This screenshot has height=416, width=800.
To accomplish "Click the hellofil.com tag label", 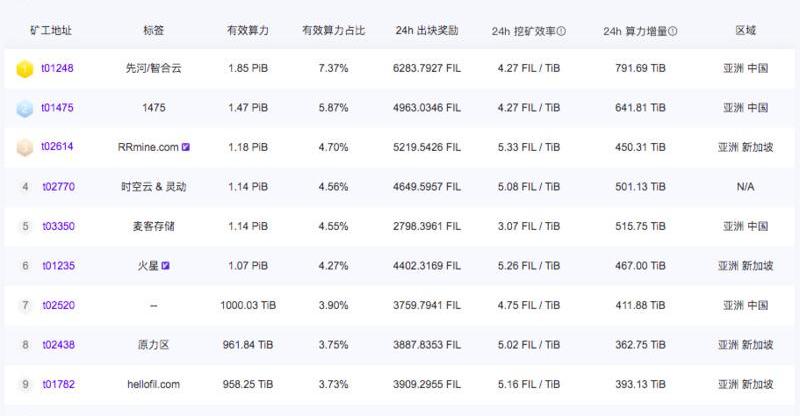I will [154, 384].
